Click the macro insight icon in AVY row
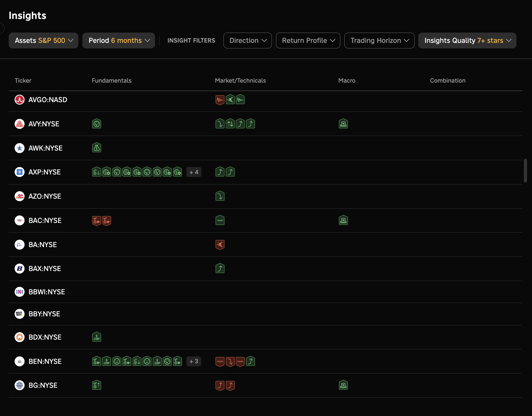 [x=343, y=124]
